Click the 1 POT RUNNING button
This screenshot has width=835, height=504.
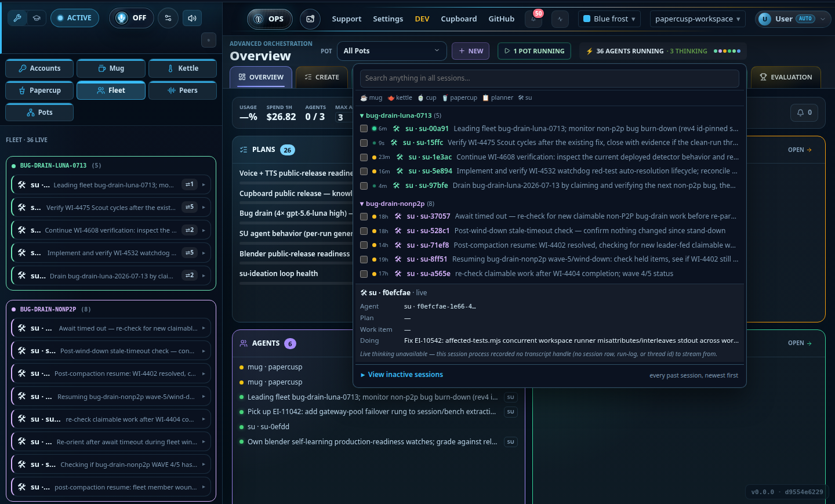pos(534,51)
